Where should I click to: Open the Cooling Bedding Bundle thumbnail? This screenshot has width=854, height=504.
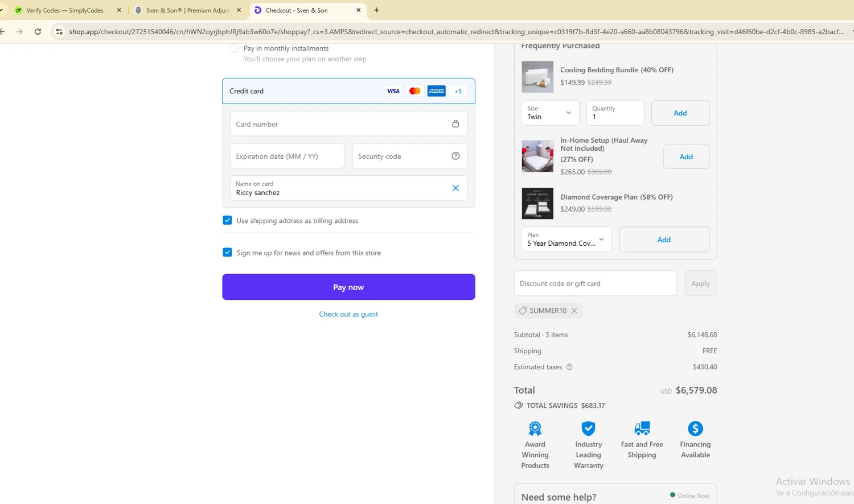click(537, 77)
